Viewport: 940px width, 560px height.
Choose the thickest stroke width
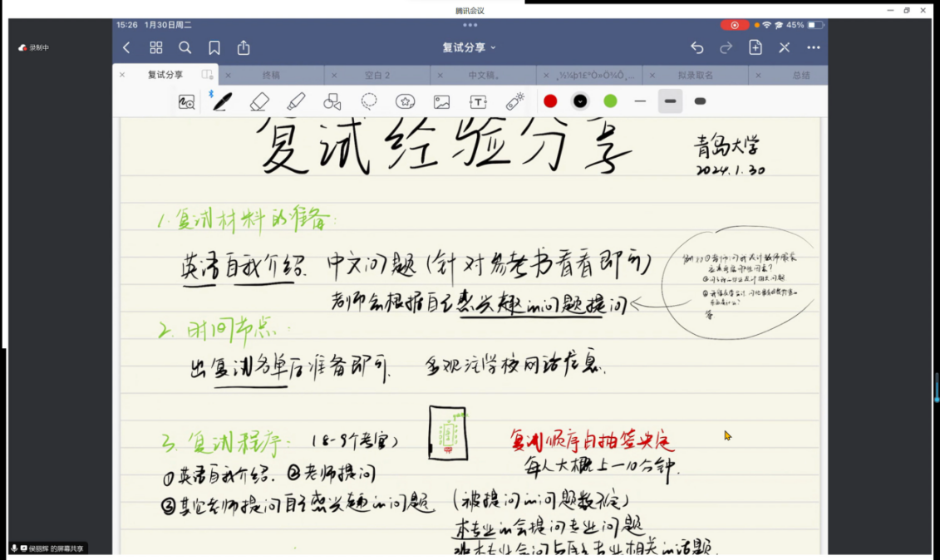coord(700,101)
